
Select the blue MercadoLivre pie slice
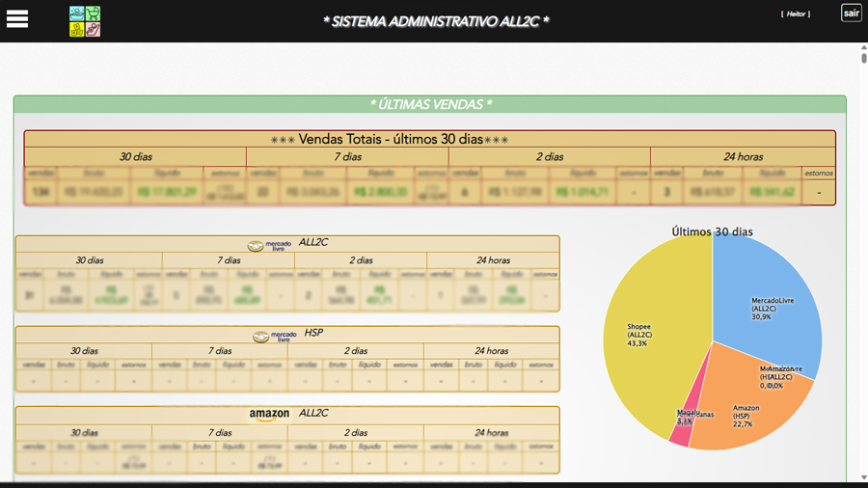pyautogui.click(x=772, y=289)
